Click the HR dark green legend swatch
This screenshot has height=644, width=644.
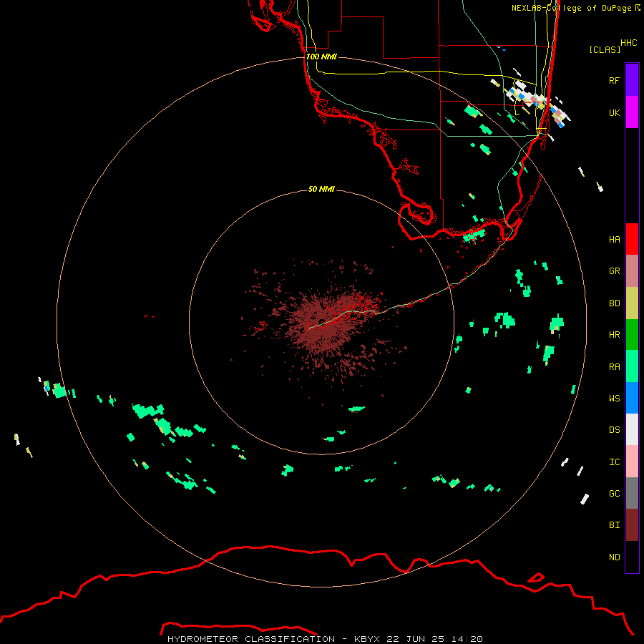632,334
